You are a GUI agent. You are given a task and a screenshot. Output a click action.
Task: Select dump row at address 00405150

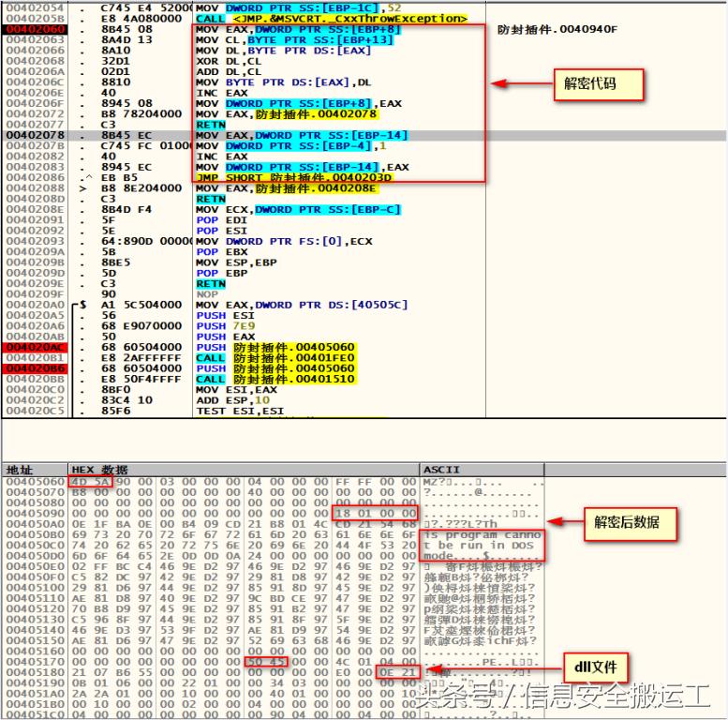click(x=274, y=640)
